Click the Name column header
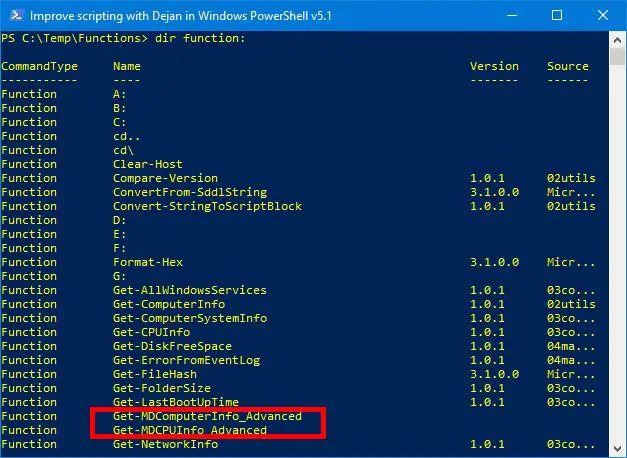The height and width of the screenshot is (458, 627). coord(126,66)
